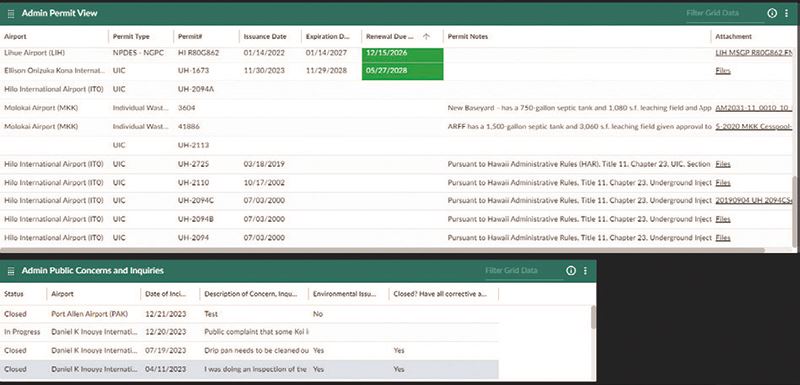Open the LIH MSGP R80G862 attachment link
The width and height of the screenshot is (800, 385).
click(754, 53)
